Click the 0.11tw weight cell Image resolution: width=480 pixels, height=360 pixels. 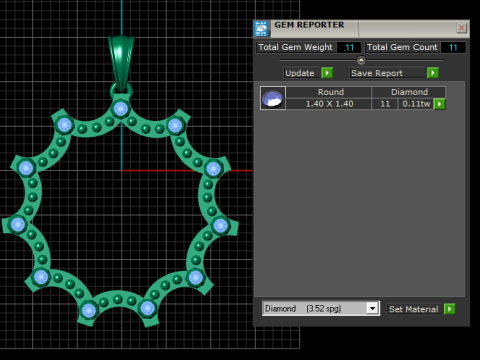coord(416,104)
